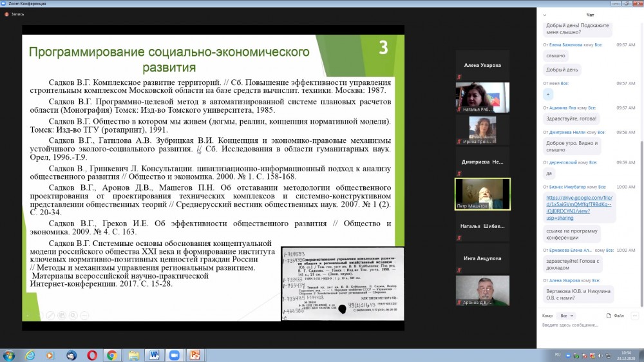
Task: Open Internet Explorer from the taskbar
Action: (30, 355)
